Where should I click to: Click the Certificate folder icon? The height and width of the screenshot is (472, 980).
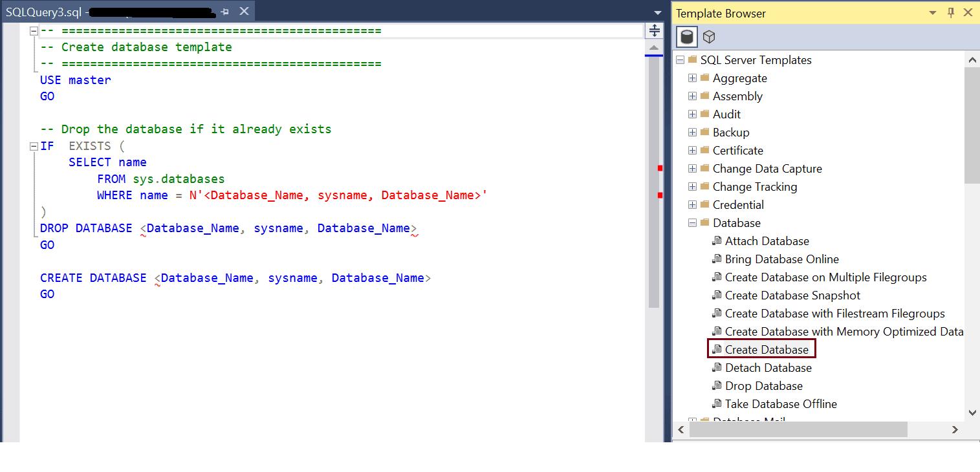pos(704,151)
